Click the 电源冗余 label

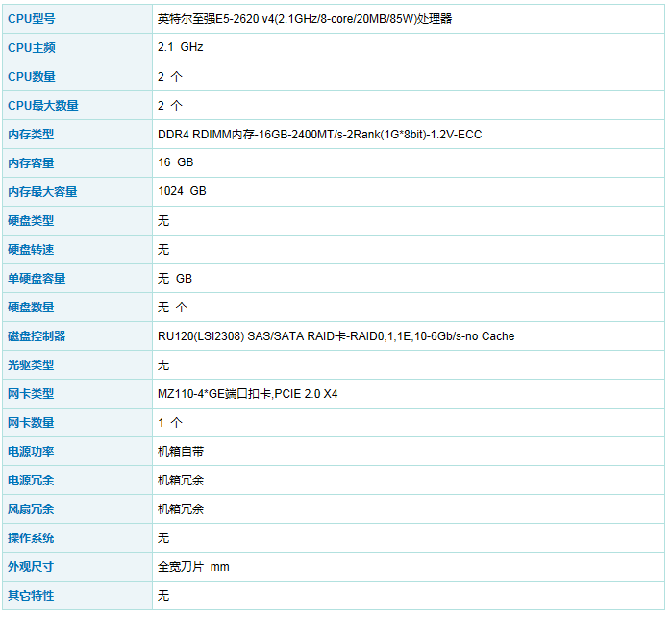click(31, 480)
